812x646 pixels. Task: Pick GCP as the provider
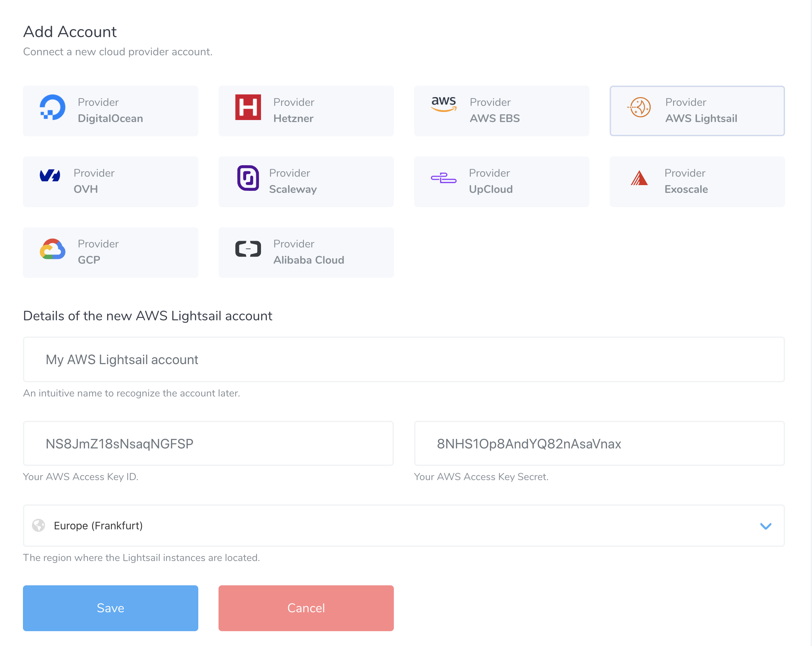(x=111, y=253)
